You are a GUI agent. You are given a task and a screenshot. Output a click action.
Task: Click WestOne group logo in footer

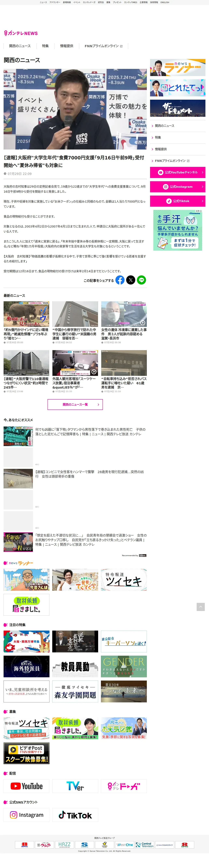tap(125, 844)
